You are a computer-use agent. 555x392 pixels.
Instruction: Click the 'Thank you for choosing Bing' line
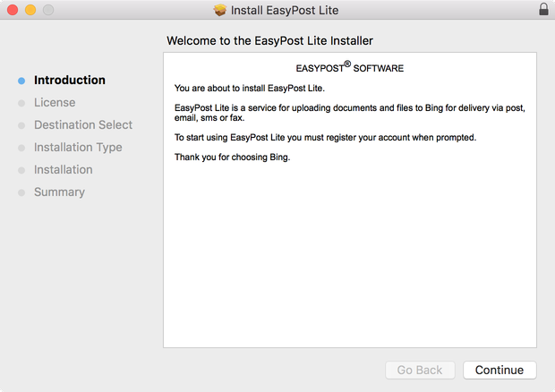[232, 158]
